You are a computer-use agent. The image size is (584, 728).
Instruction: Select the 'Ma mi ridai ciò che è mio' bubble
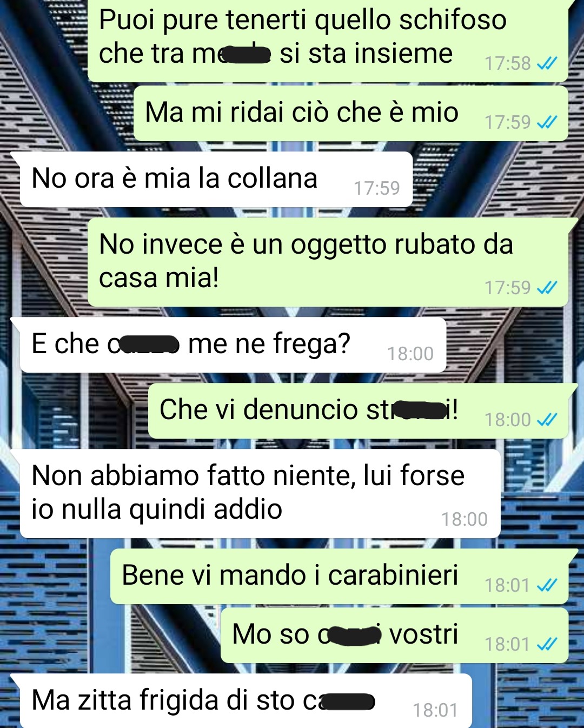[x=351, y=114]
